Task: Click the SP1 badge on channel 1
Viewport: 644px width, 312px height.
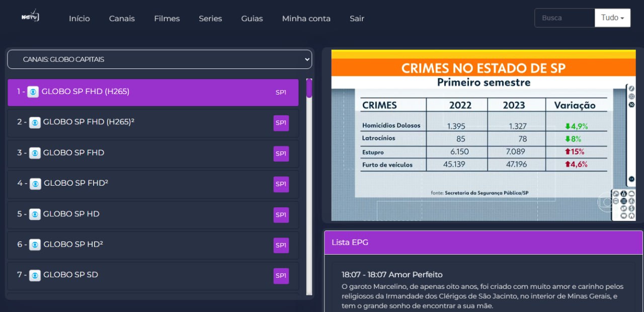Action: pyautogui.click(x=280, y=92)
